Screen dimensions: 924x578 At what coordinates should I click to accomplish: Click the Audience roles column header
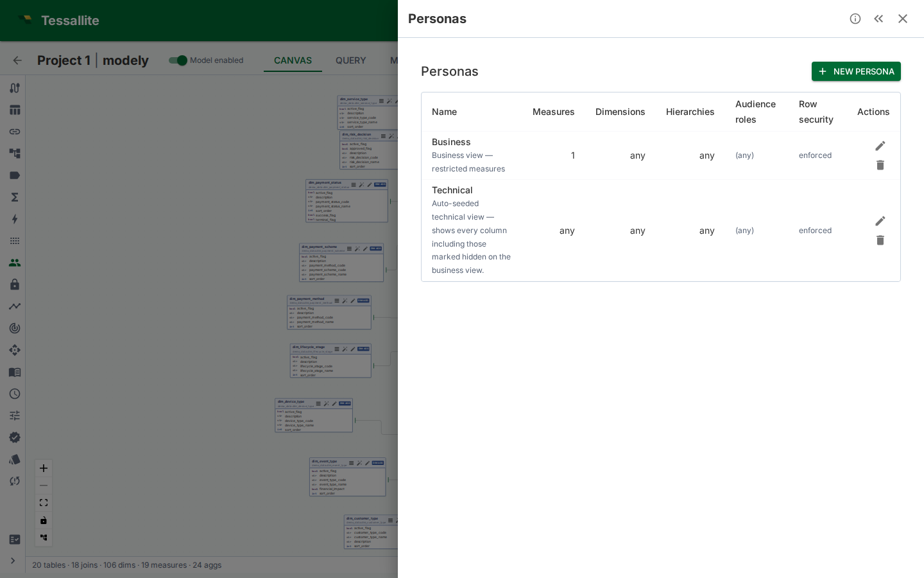pos(755,112)
